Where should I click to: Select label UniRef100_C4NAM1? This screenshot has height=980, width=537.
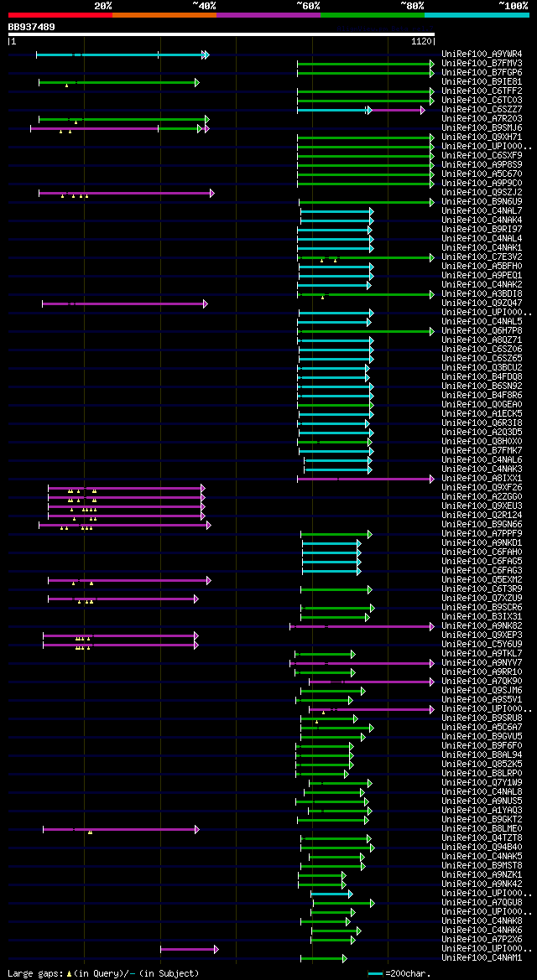482,958
